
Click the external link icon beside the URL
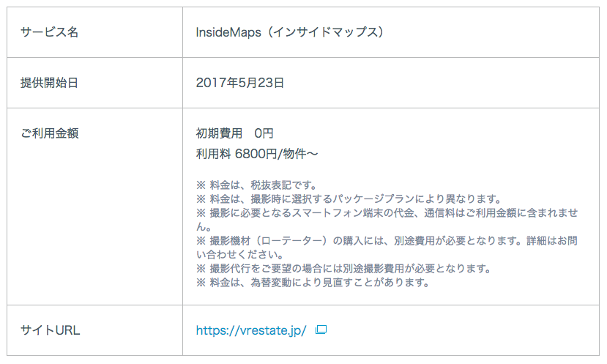[x=321, y=330]
